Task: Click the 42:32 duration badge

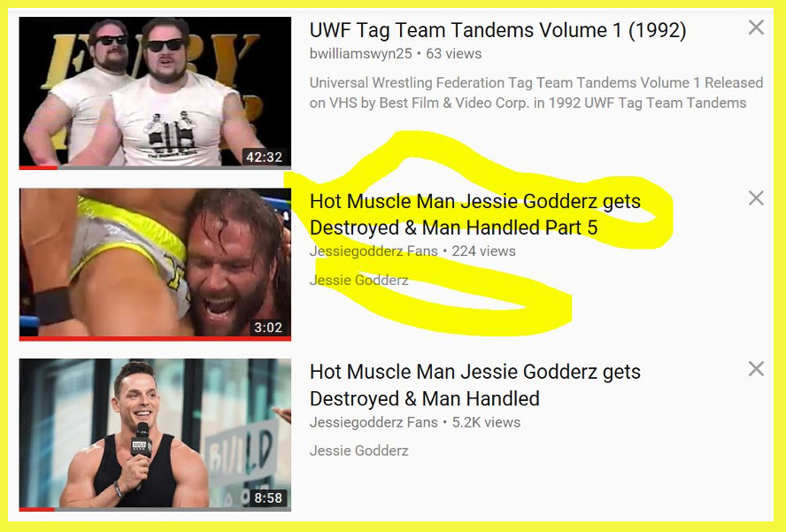Action: click(264, 157)
